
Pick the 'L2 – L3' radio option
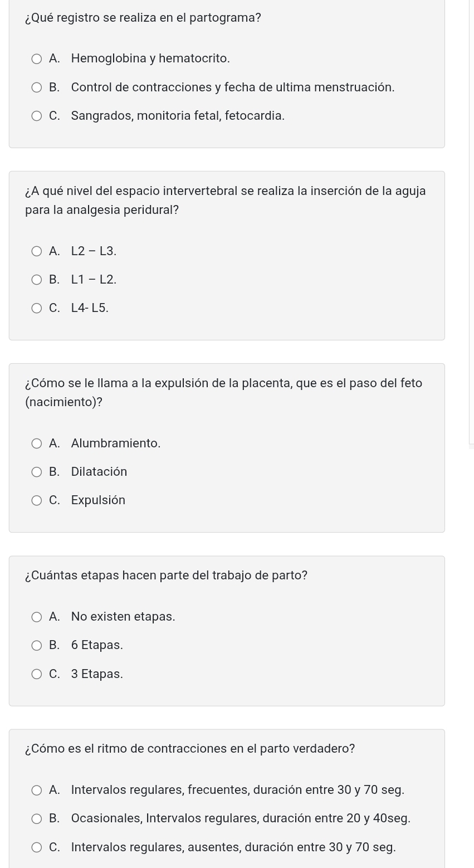[x=37, y=251]
